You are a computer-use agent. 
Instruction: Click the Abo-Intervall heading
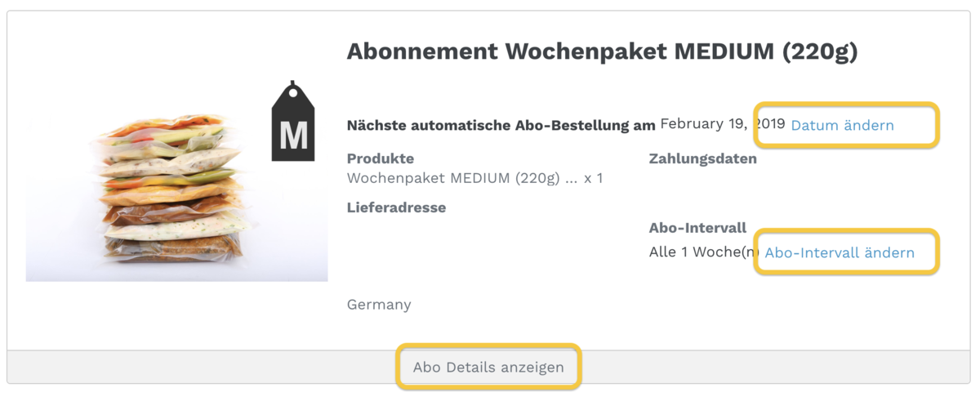pyautogui.click(x=698, y=228)
